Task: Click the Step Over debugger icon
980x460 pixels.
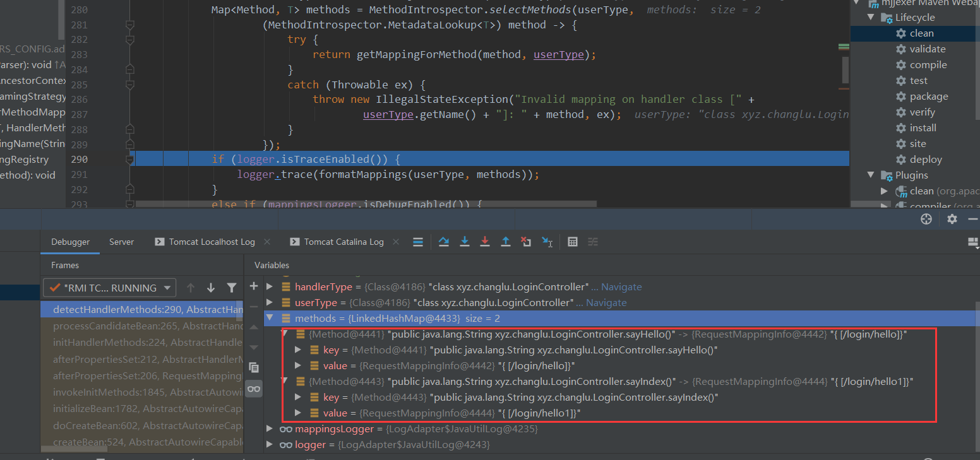Action: 444,242
